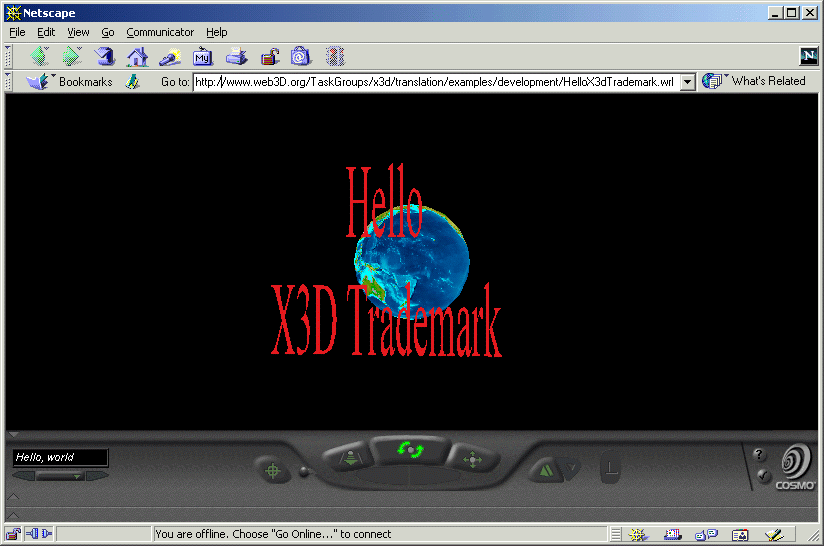Toggle the Cosmo Zoom navigation mode
This screenshot has height=546, width=824.
click(350, 460)
